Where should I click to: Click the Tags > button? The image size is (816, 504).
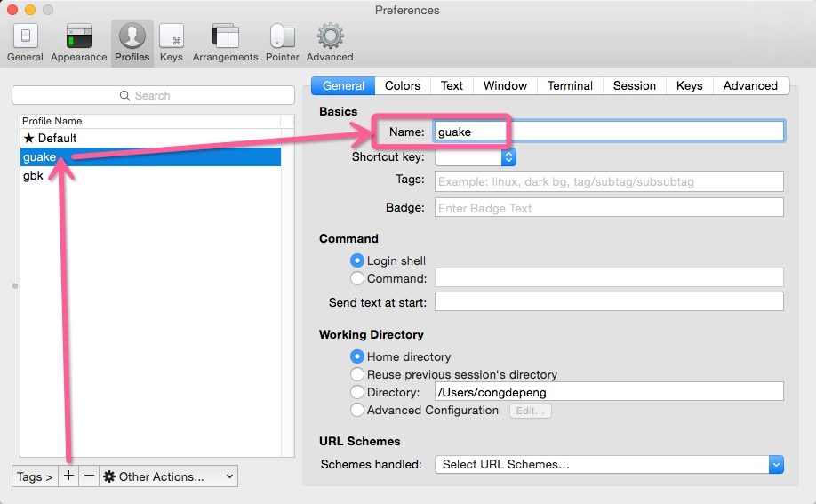35,476
